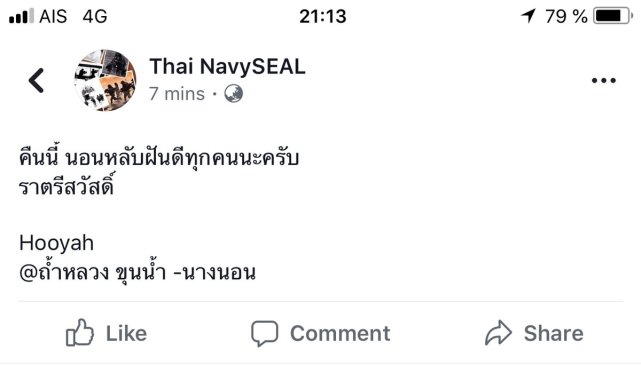Tap the 21:13 clock in status bar

pos(323,16)
